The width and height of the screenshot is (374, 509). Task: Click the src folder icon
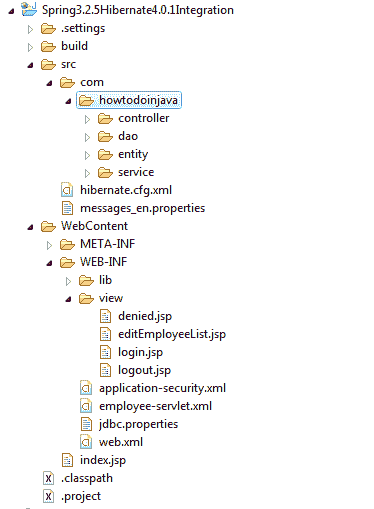click(48, 65)
